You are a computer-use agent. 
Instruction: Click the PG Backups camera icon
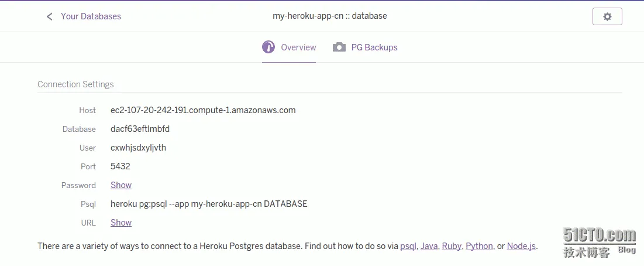click(x=339, y=47)
